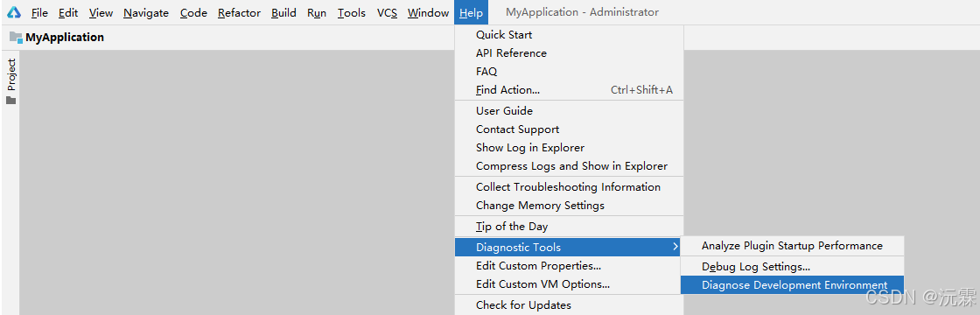Choose Analyze Plugin Startup Performance

point(792,246)
